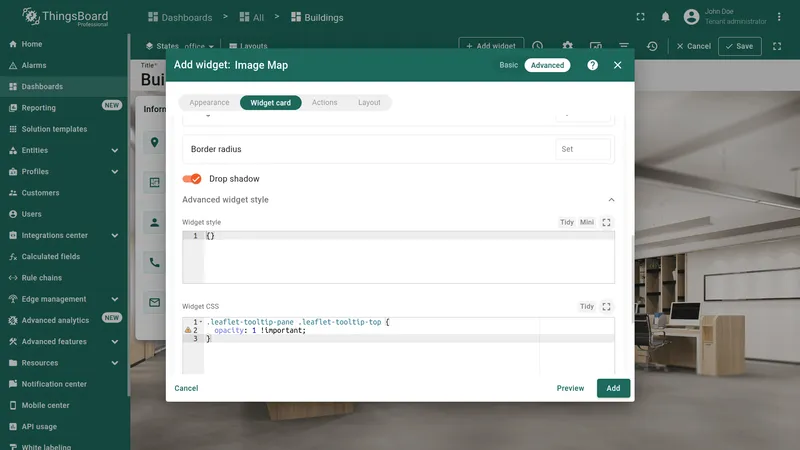This screenshot has width=800, height=450.
Task: Select the Actions tab
Action: pyautogui.click(x=324, y=103)
